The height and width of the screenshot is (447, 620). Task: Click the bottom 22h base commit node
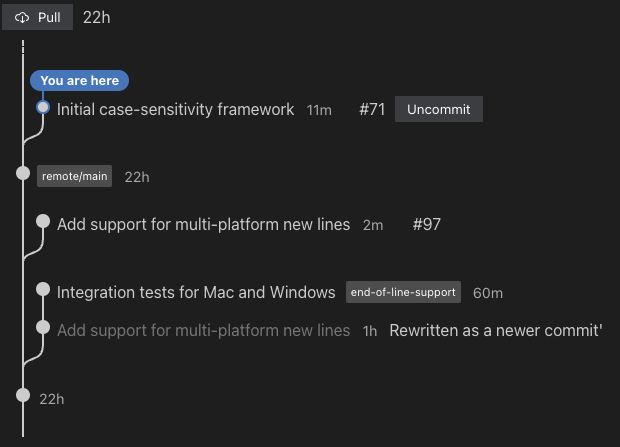click(x=23, y=395)
